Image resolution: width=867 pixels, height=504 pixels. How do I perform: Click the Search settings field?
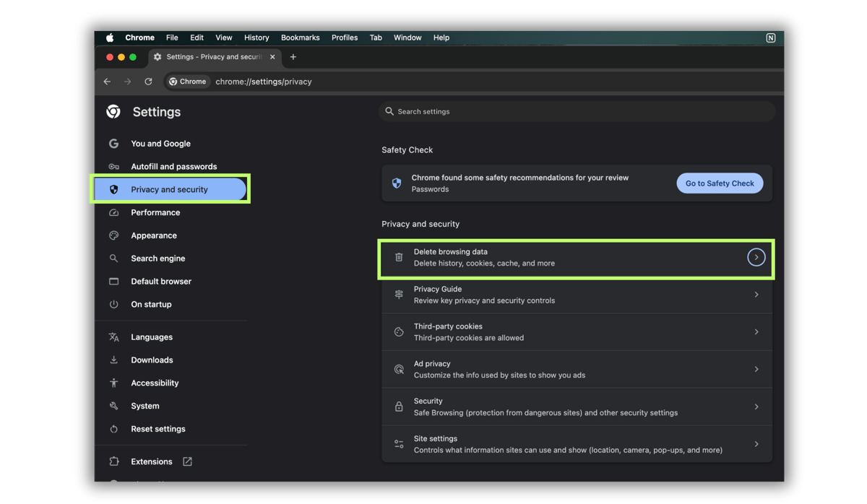pos(578,111)
